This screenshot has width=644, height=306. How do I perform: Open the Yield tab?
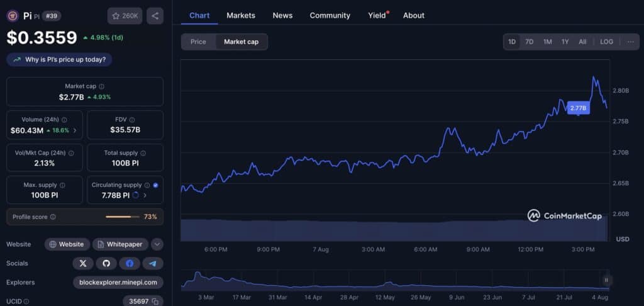377,16
